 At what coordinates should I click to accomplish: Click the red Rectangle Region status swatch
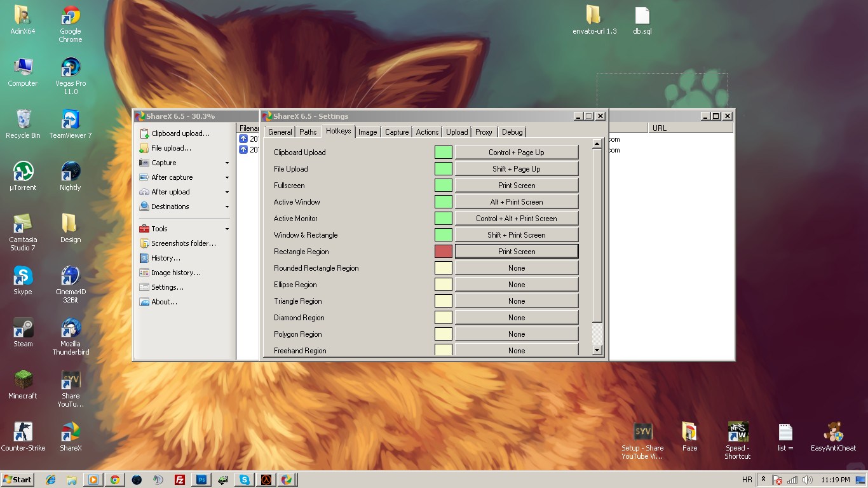tap(444, 252)
